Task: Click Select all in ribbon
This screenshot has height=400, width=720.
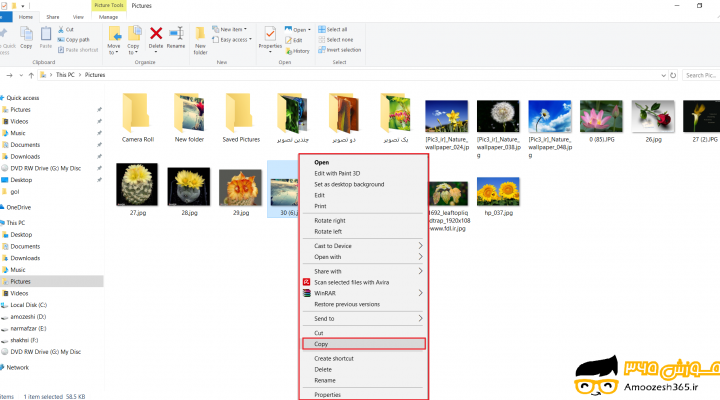Action: point(333,29)
